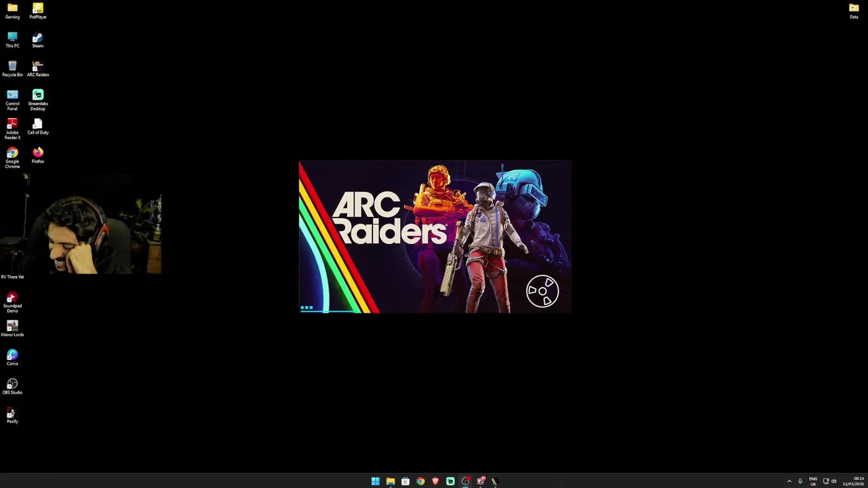Open Microsoft Store from the taskbar
This screenshot has height=488, width=868.
click(406, 481)
